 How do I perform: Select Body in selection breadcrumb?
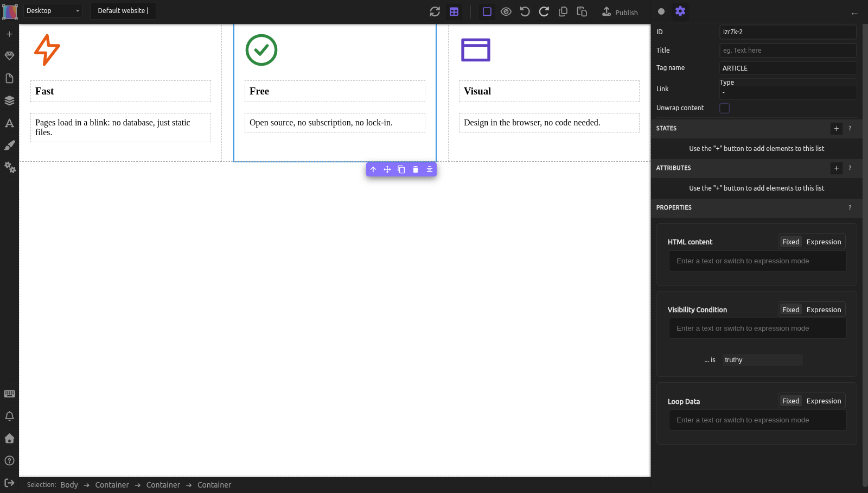click(x=69, y=485)
